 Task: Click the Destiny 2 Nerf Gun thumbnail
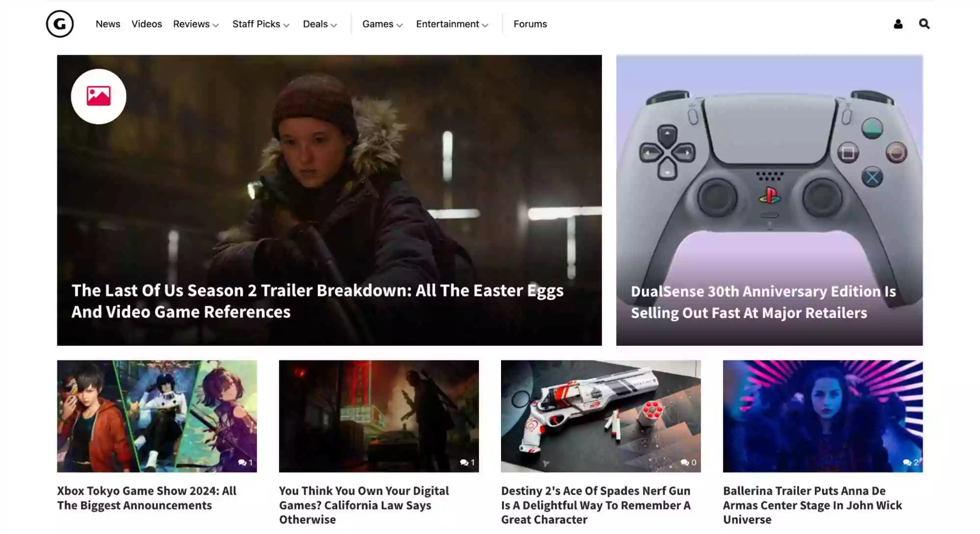tap(601, 416)
